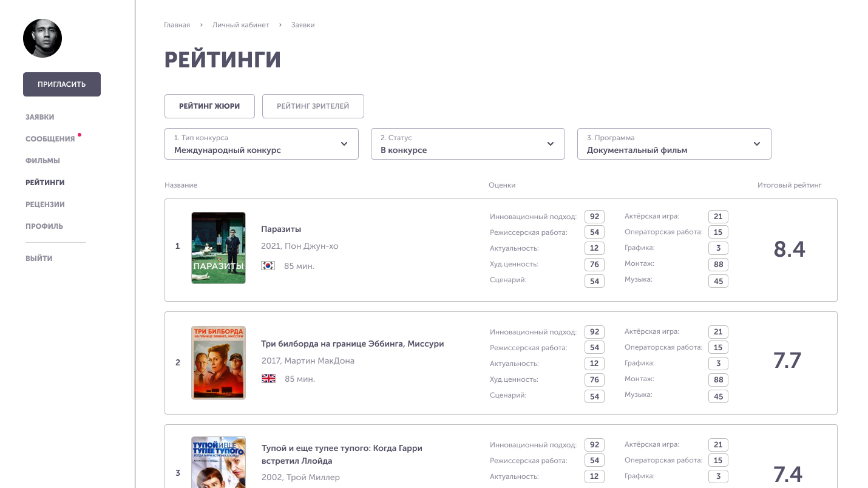The image size is (868, 488).
Task: Open the Статус dropdown
Action: (x=468, y=144)
